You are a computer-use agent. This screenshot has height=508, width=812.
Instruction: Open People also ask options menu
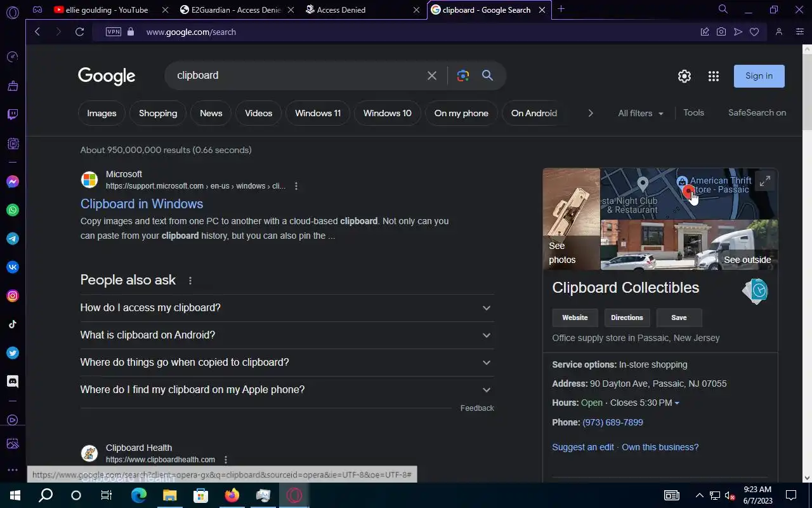[190, 281]
